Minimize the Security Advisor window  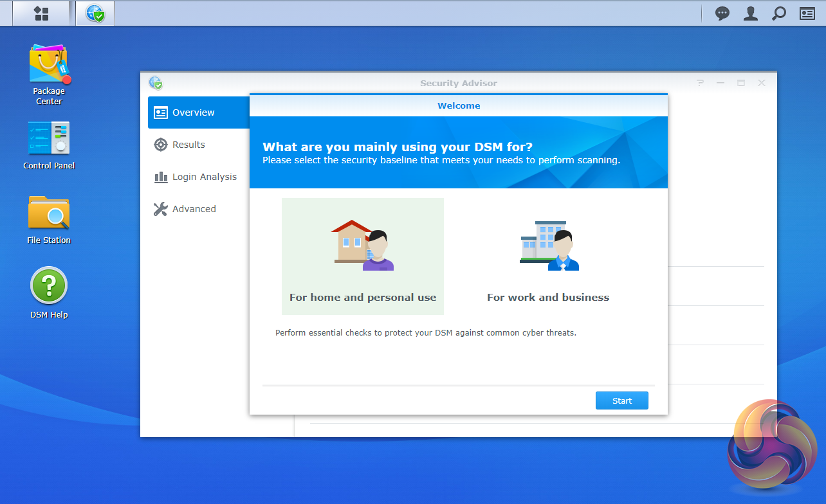click(x=720, y=83)
